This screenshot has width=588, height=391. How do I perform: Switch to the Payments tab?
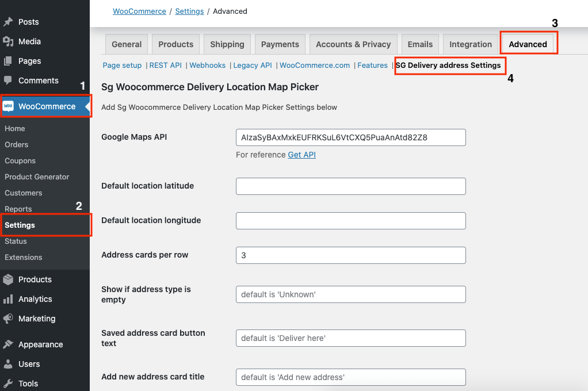(x=280, y=44)
